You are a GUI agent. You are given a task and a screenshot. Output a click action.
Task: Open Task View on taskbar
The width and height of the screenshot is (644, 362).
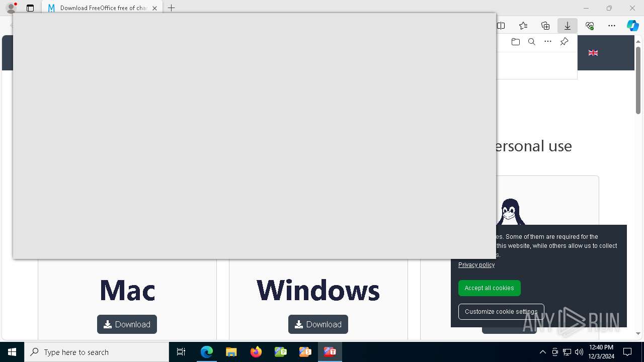[181, 352]
